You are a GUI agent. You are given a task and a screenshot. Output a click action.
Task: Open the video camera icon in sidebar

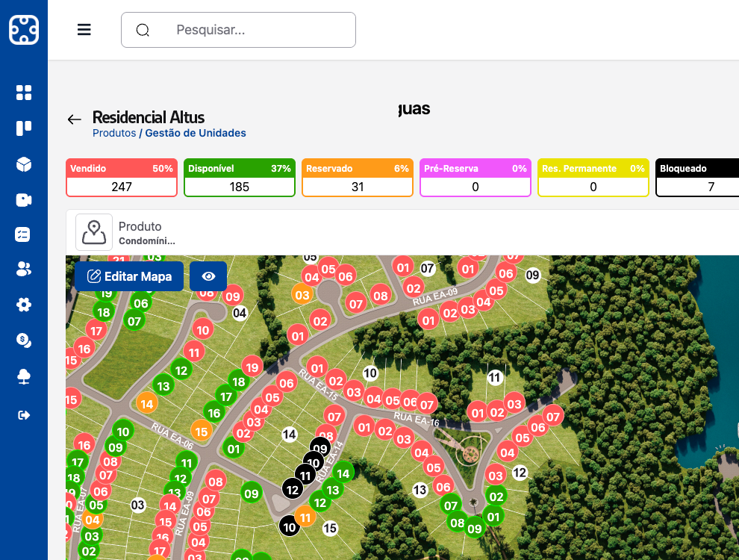click(24, 200)
